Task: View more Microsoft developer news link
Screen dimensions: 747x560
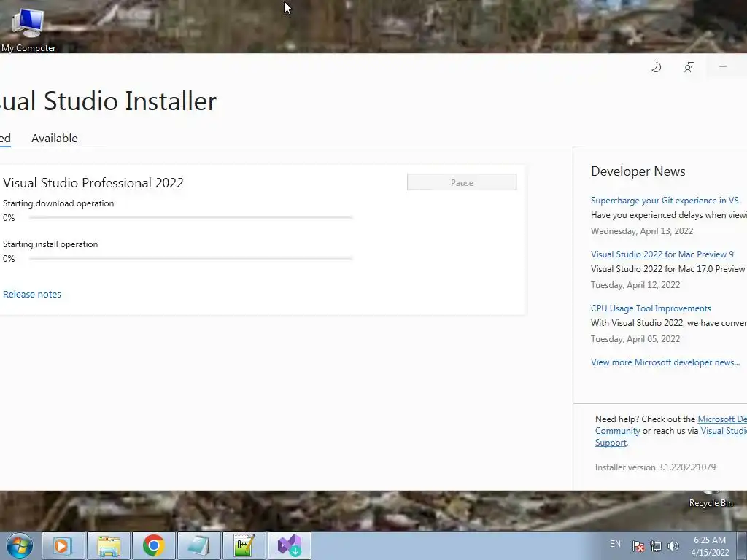Action: [x=665, y=362]
